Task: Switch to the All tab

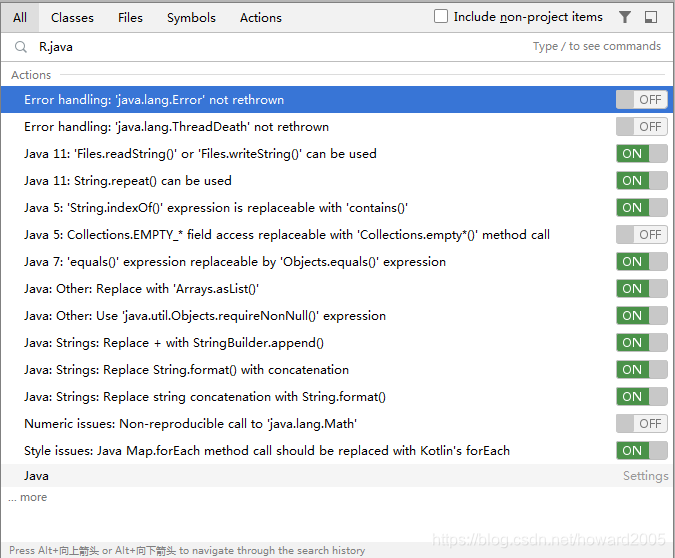Action: 20,18
